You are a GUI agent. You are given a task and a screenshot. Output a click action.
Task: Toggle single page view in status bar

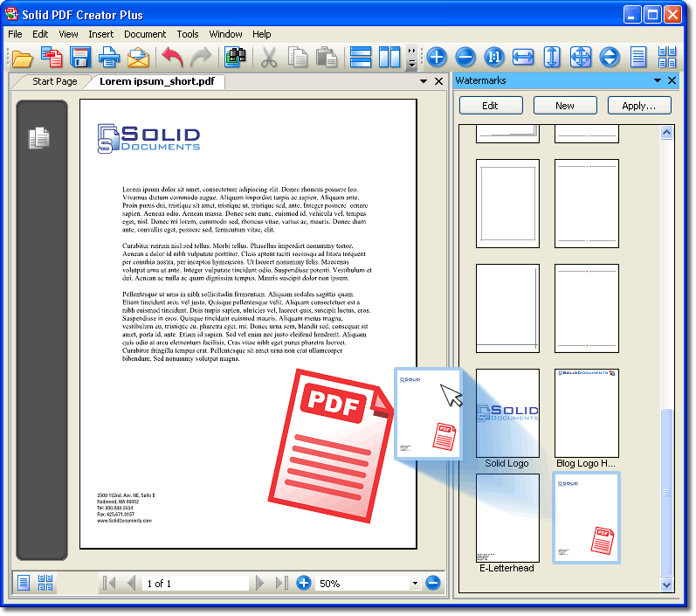pos(24,583)
